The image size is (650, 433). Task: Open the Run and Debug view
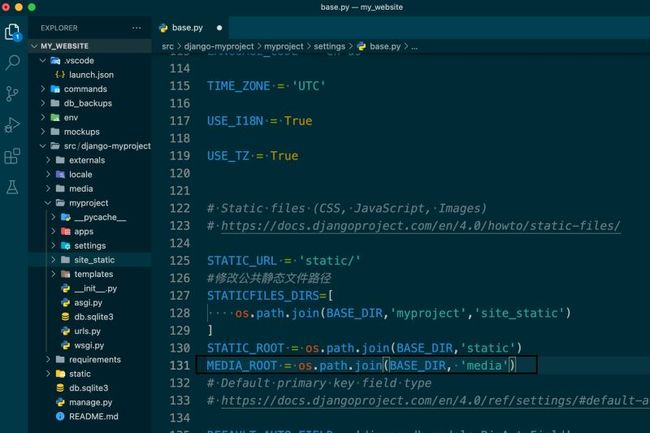(12, 125)
